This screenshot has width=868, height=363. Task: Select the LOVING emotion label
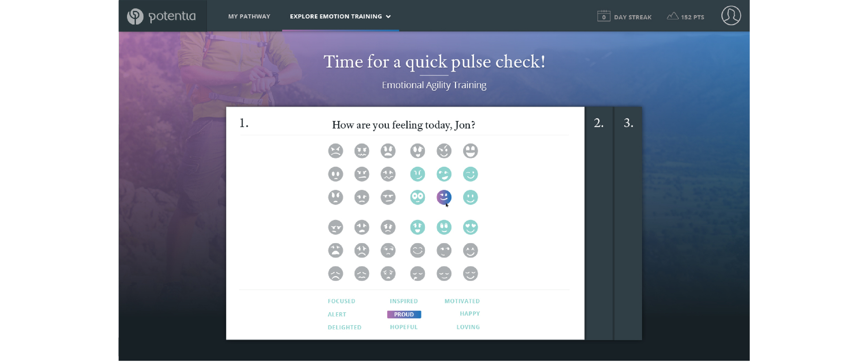[468, 327]
